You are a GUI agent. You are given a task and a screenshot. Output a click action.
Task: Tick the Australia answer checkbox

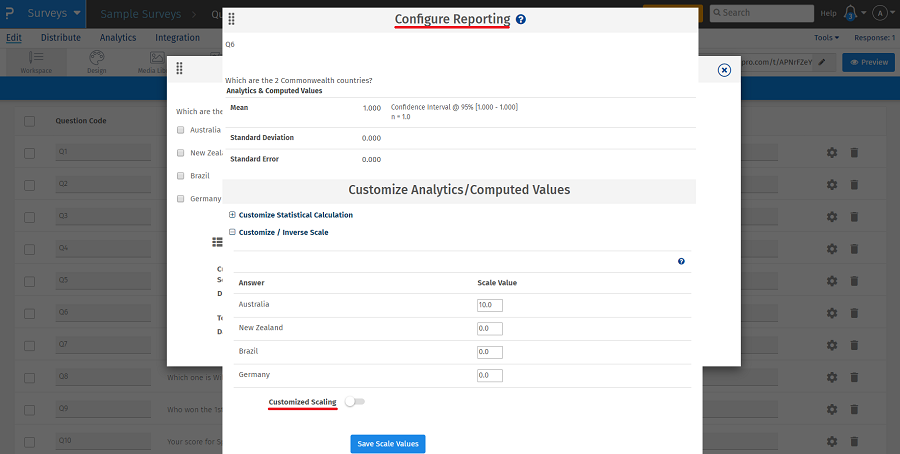[181, 130]
